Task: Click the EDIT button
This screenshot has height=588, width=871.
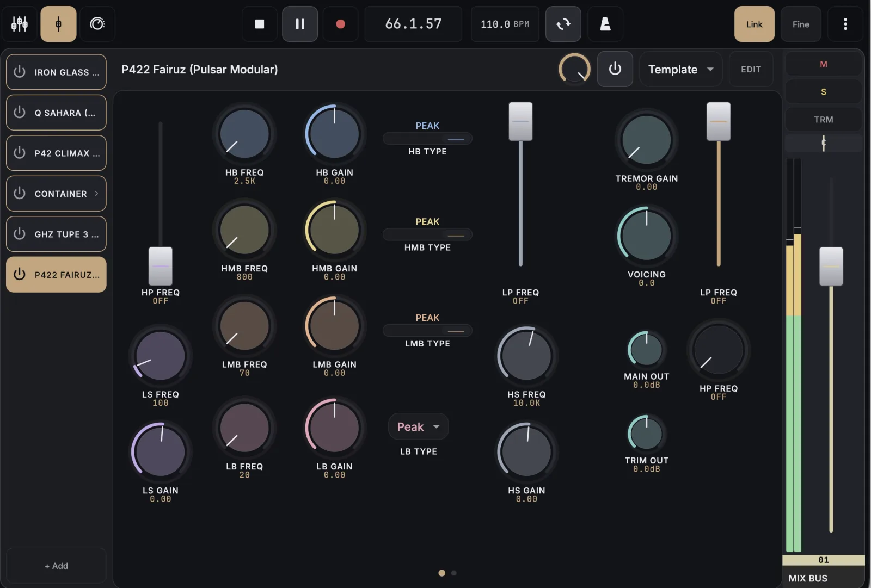Action: pyautogui.click(x=751, y=69)
